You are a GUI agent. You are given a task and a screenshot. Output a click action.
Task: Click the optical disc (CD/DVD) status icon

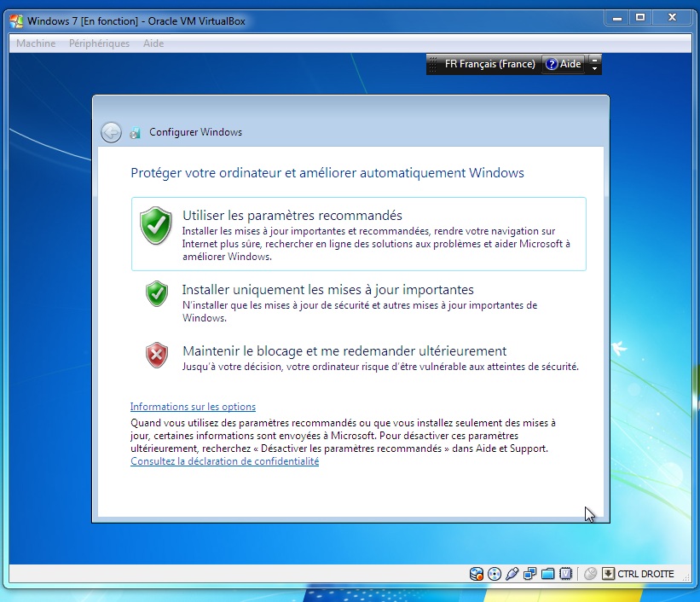pyautogui.click(x=494, y=574)
